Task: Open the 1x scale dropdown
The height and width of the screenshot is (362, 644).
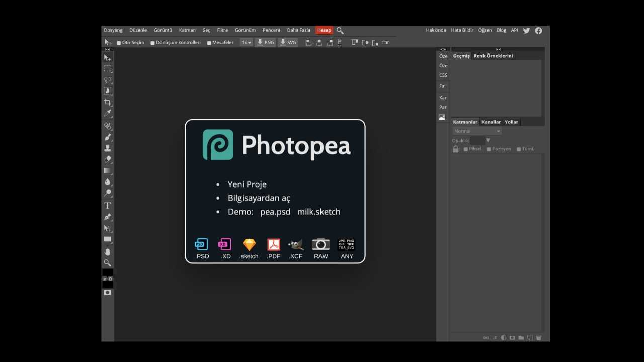Action: [x=246, y=43]
